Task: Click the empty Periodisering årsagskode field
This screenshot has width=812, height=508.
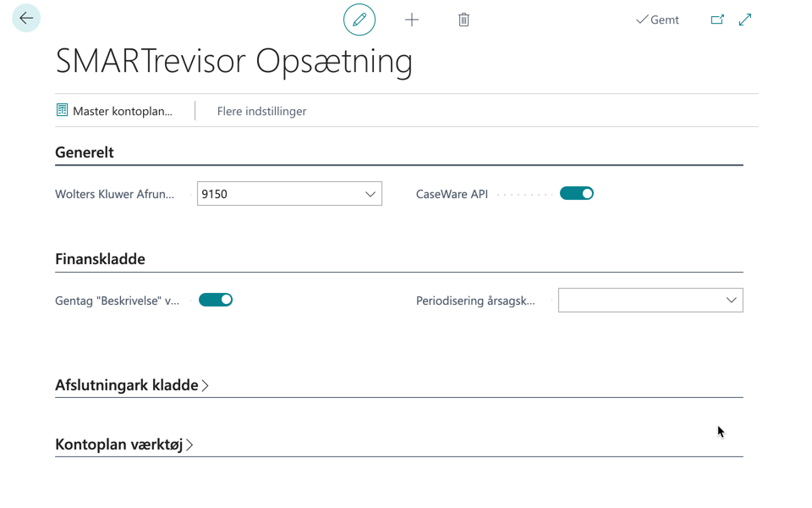Action: pyautogui.click(x=650, y=300)
